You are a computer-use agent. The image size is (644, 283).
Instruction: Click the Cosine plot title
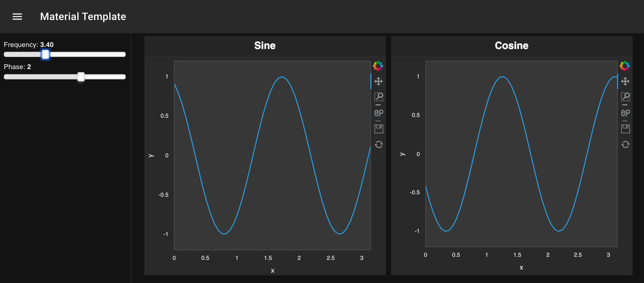(x=511, y=46)
